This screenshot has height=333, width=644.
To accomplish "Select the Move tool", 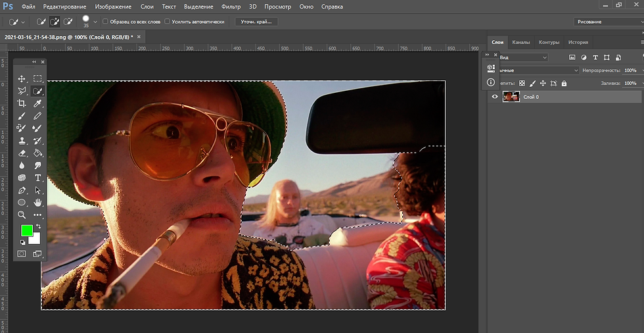I will pyautogui.click(x=22, y=78).
